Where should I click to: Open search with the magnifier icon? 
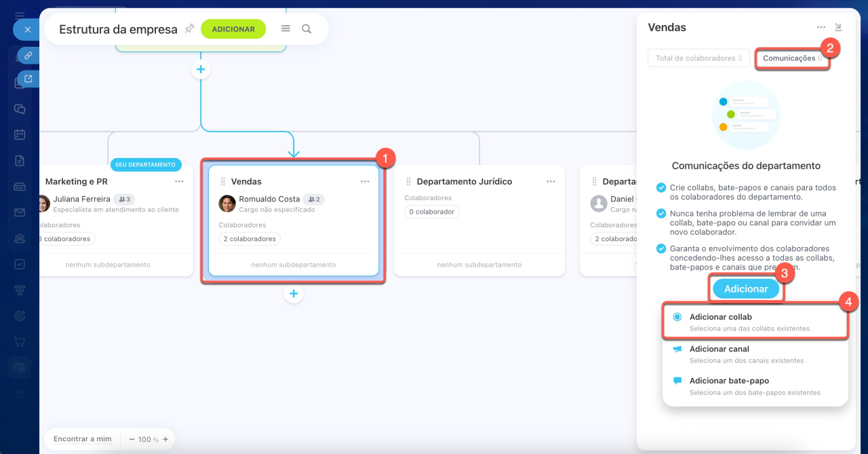(307, 29)
